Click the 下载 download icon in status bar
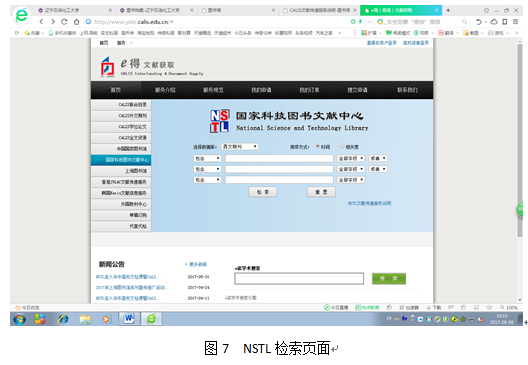 (434, 307)
